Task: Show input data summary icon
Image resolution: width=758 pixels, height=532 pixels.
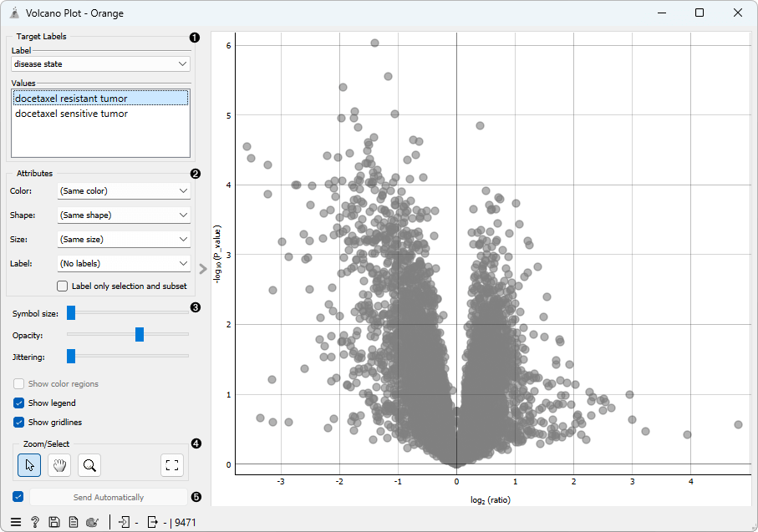Action: pos(125,522)
